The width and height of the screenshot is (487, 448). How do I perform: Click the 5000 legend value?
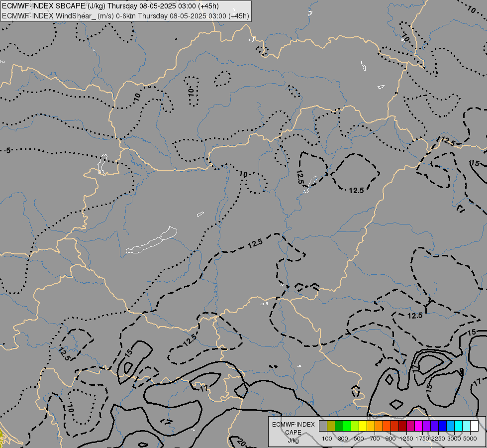470,439
